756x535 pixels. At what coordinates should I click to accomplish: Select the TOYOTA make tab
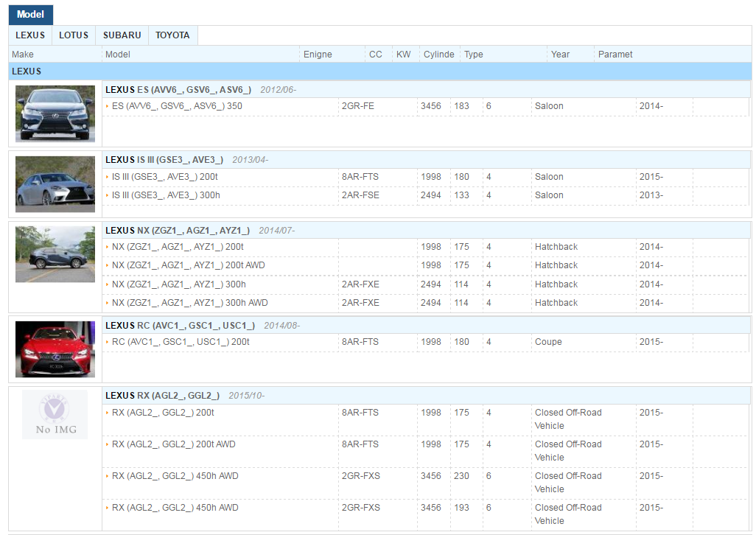tap(172, 35)
